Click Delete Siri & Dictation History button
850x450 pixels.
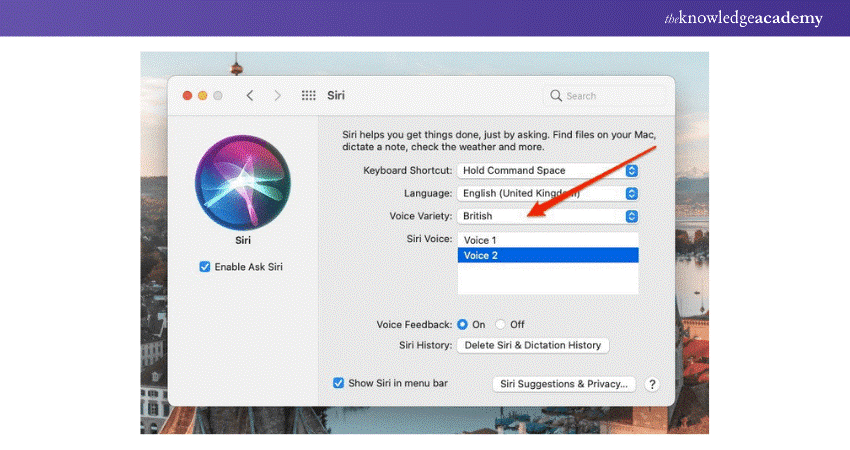click(x=533, y=345)
